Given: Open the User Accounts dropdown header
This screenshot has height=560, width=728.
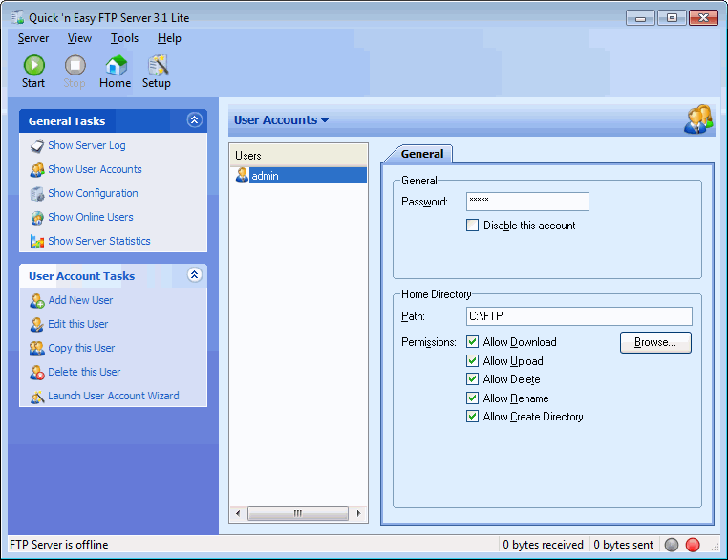Looking at the screenshot, I should tap(281, 120).
